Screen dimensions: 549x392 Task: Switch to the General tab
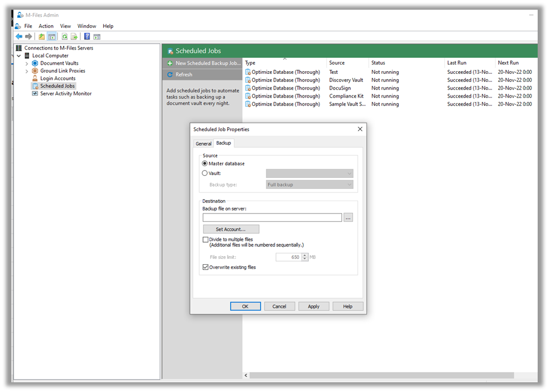click(204, 144)
